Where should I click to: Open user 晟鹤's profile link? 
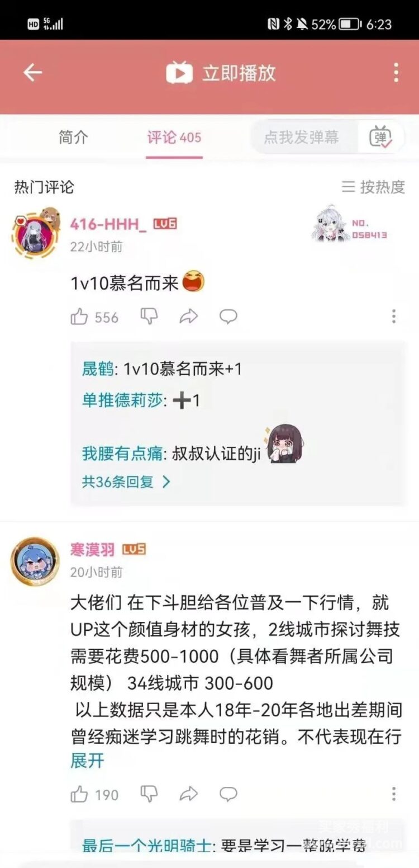[x=98, y=369]
